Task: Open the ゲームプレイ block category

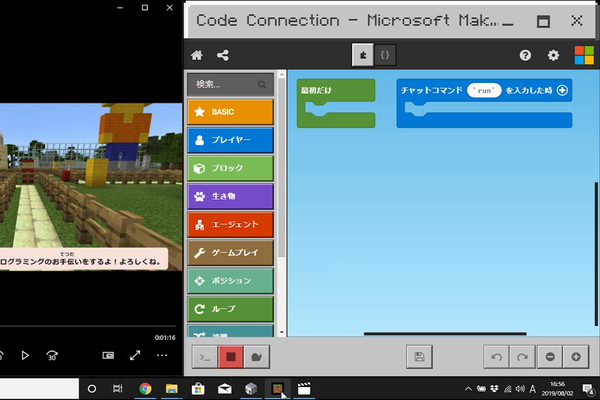Action: point(230,253)
